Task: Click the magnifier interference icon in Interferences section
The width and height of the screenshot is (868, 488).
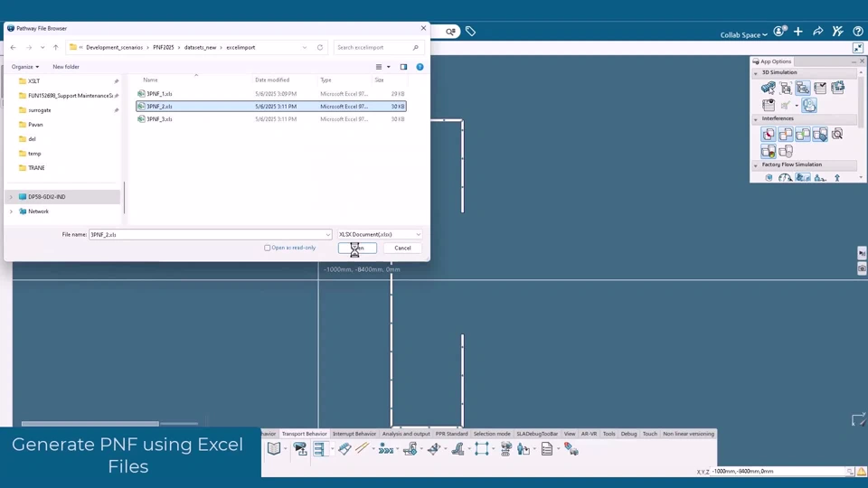Action: tap(837, 135)
